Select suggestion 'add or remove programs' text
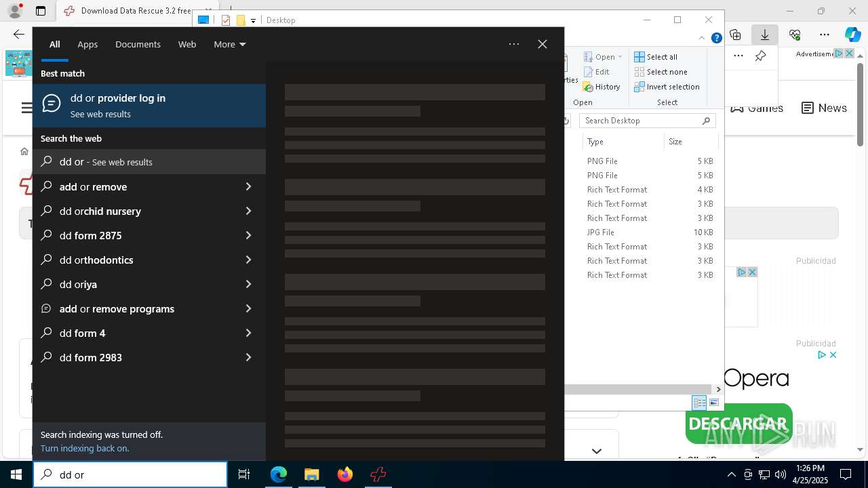This screenshot has height=488, width=868. (x=117, y=308)
